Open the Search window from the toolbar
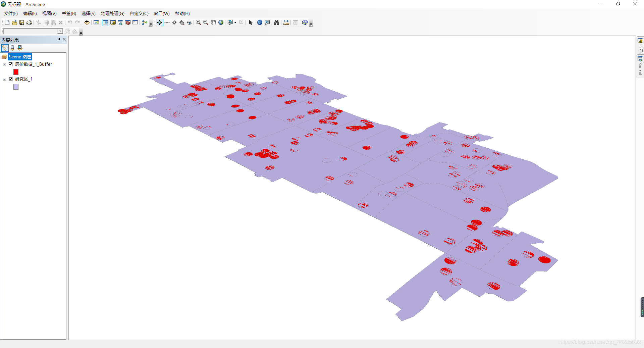This screenshot has width=644, height=348. click(120, 22)
